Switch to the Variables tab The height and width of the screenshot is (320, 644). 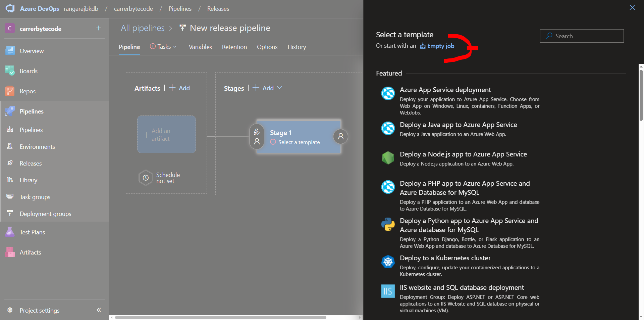coord(200,47)
